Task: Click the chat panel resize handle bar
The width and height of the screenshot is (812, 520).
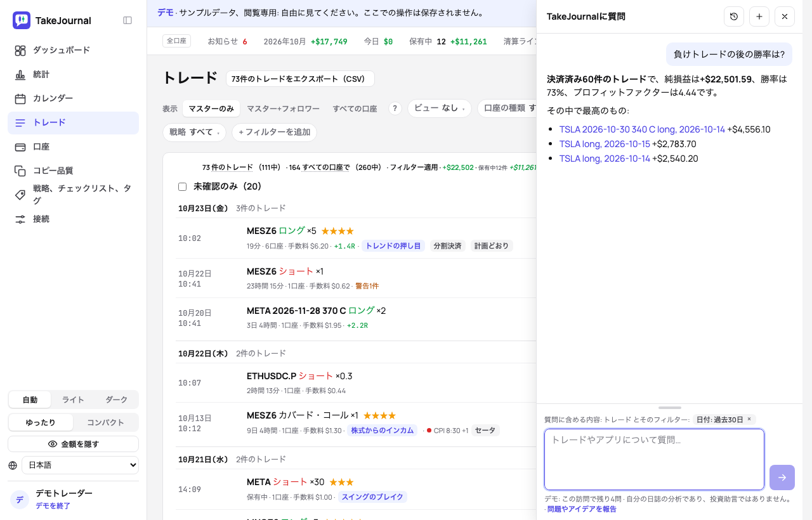Action: (x=669, y=408)
